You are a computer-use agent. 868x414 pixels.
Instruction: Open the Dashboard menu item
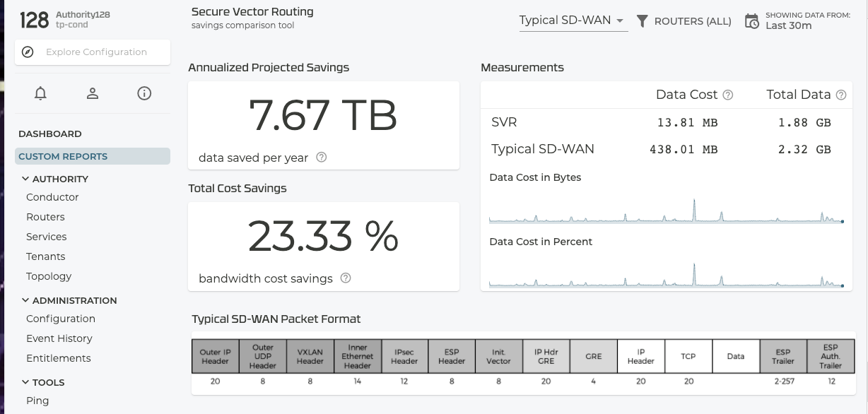tap(50, 134)
